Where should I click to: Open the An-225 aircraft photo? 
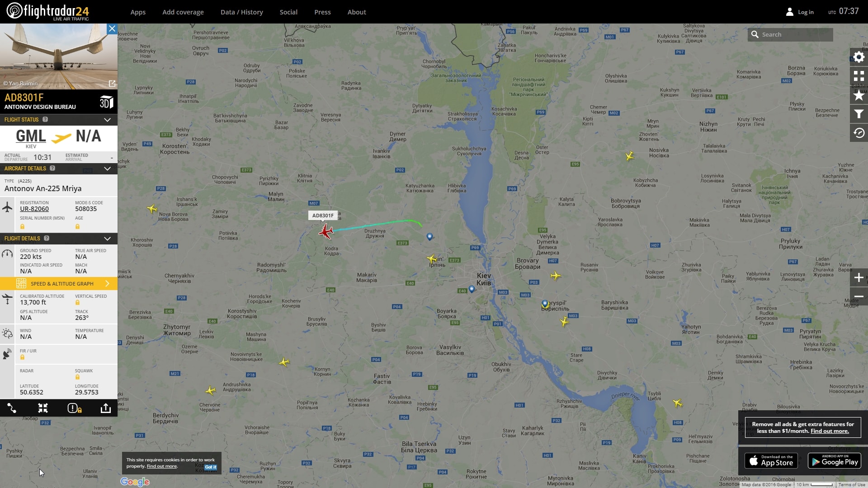[x=59, y=56]
